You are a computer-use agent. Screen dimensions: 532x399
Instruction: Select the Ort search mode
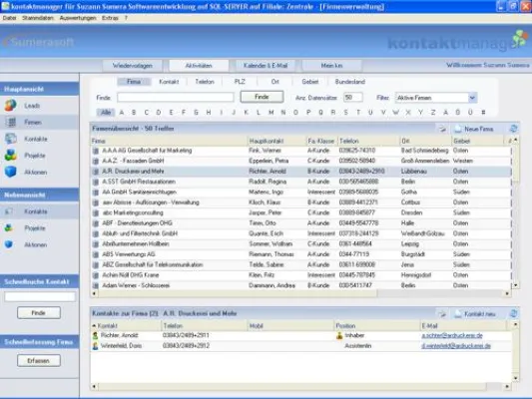(x=275, y=82)
